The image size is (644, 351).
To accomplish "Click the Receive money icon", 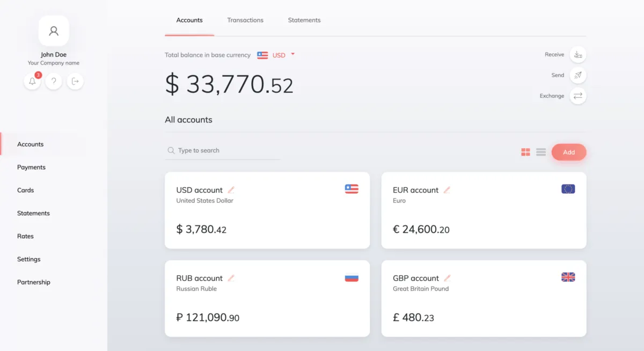I will coord(578,55).
